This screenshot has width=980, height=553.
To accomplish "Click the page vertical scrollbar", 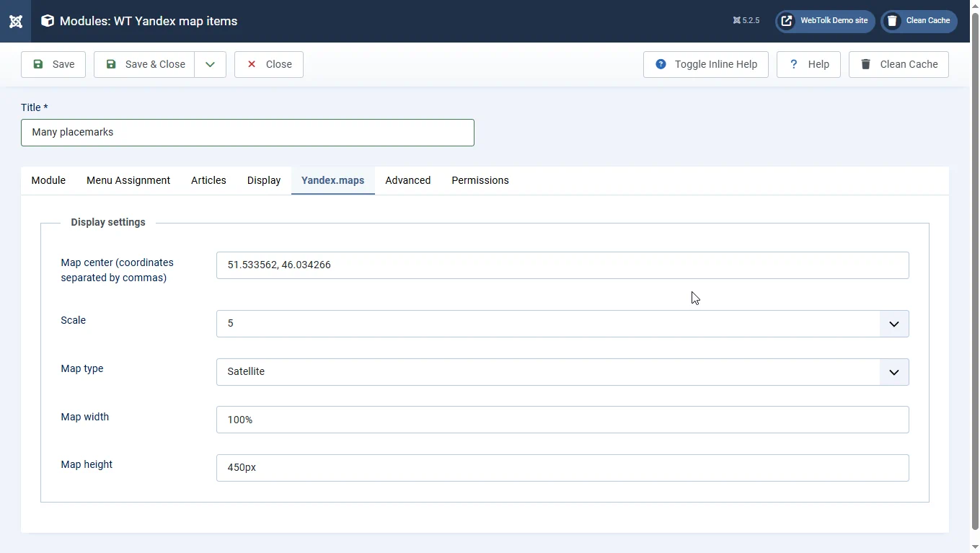I will (975, 271).
